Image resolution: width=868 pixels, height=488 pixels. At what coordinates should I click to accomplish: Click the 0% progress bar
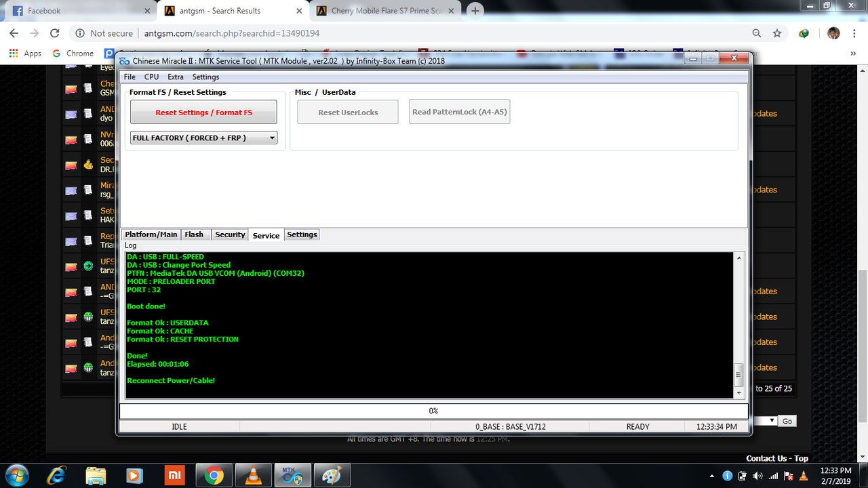click(x=434, y=411)
